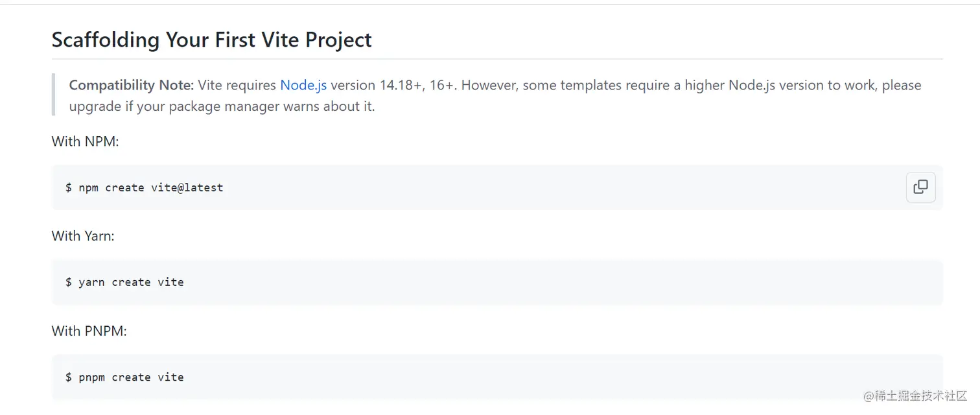
Task: Click the "With NPM:" paragraph
Action: tap(85, 141)
